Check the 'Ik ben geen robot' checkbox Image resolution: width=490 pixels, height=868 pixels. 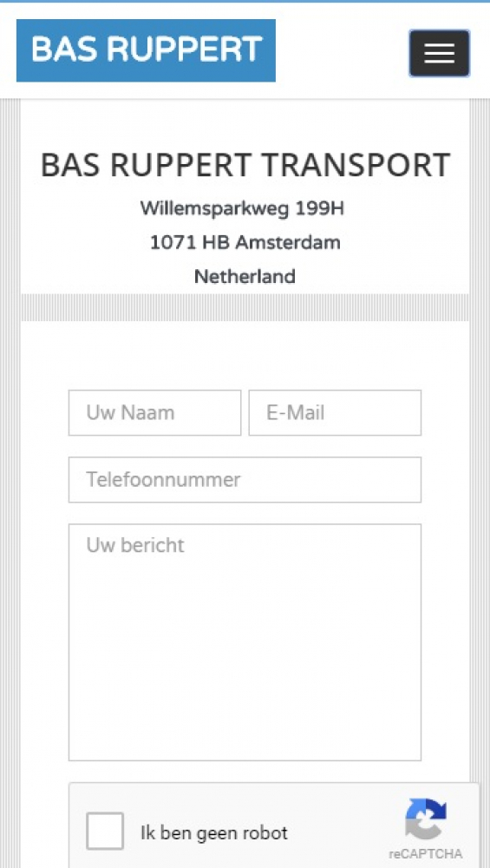(105, 831)
